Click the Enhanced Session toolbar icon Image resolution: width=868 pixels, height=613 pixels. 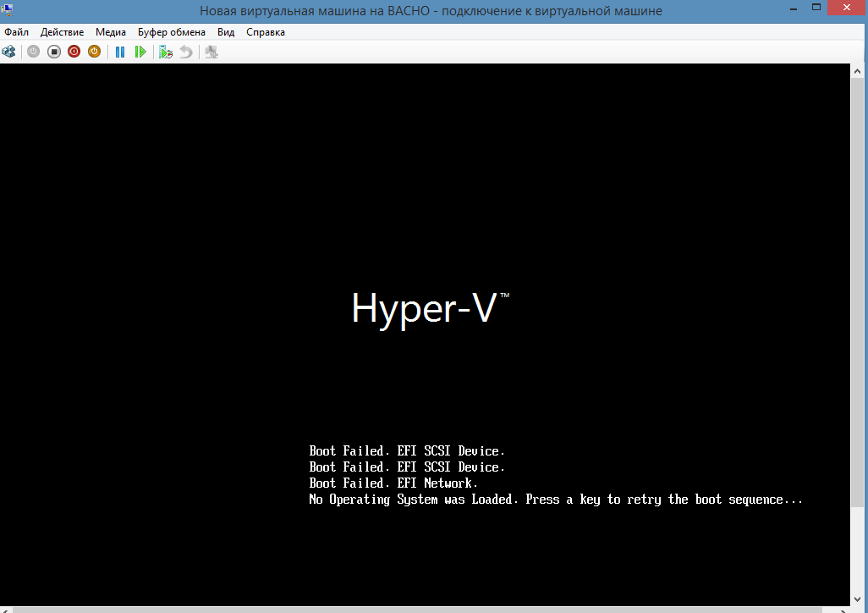click(x=212, y=52)
